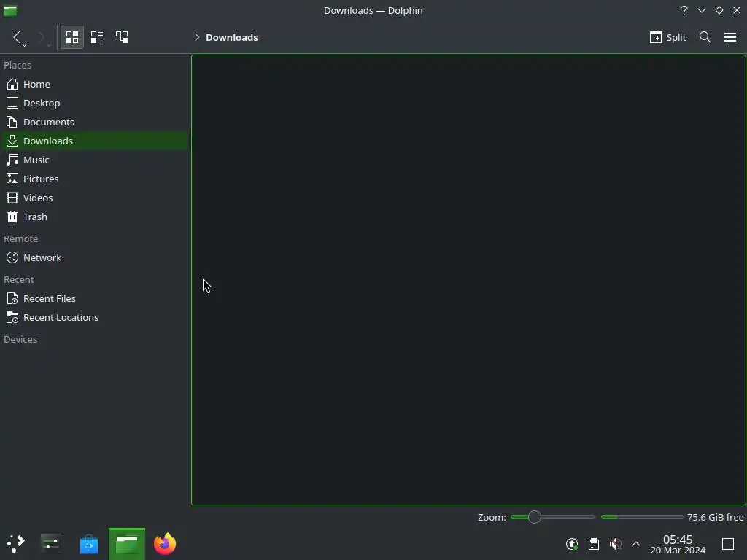This screenshot has width=747, height=560.
Task: Click the Pictures icon in sidebar
Action: (12, 179)
